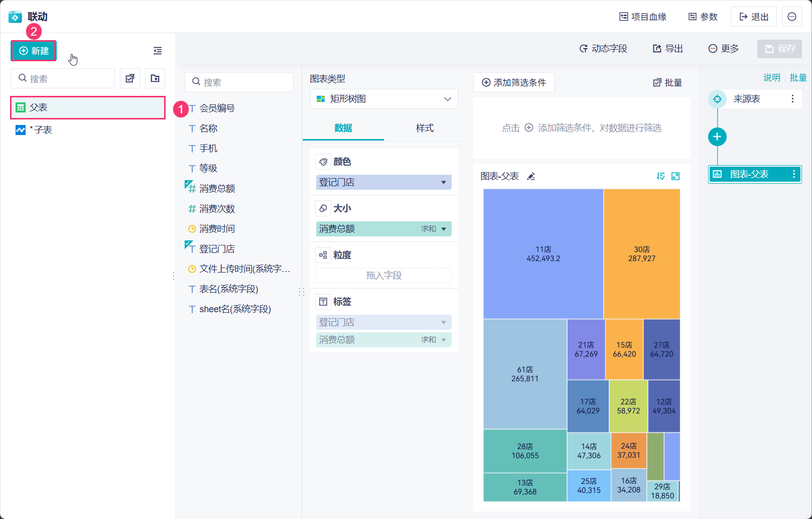
Task: Click the table search field in left panel
Action: point(63,78)
